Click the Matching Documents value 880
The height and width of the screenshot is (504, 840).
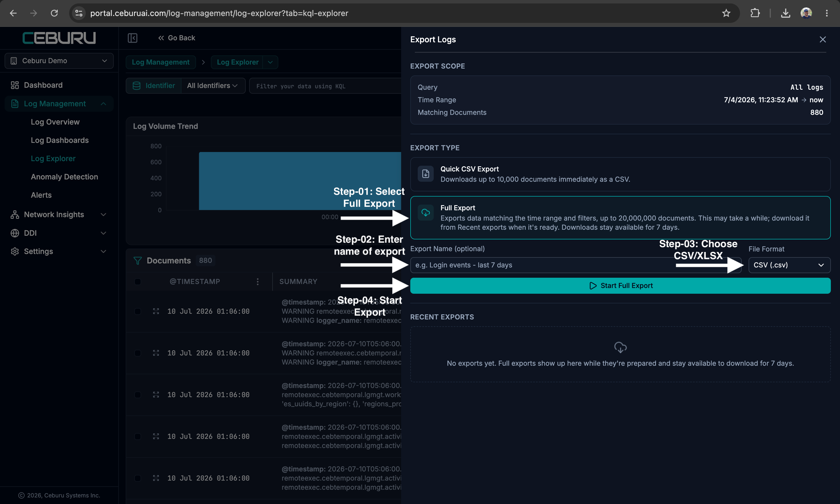click(x=816, y=112)
